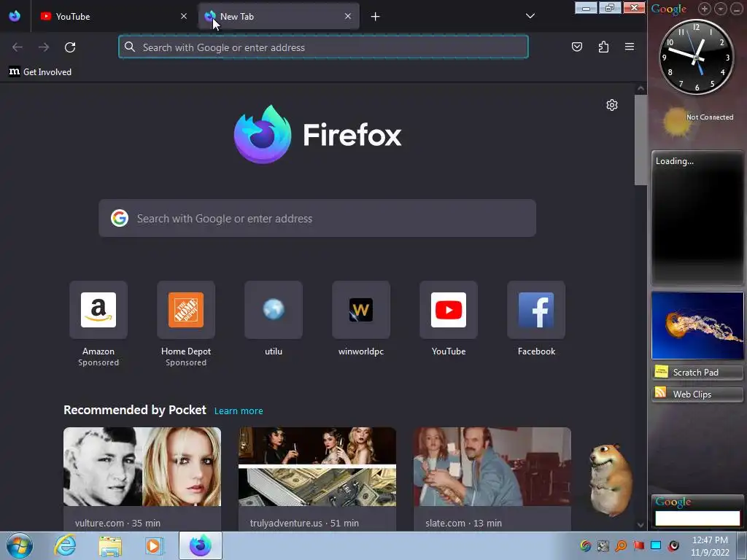747x560 pixels.
Task: Click the system tray clock
Action: [x=710, y=546]
